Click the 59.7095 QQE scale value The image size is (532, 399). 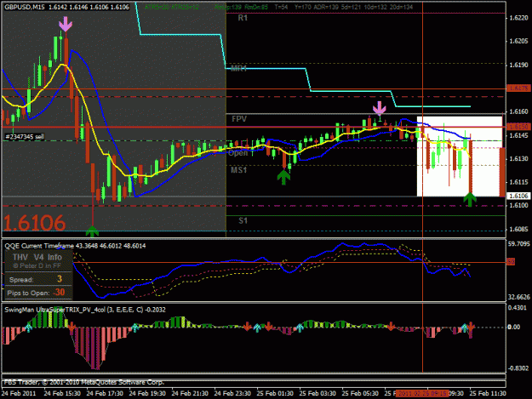point(518,244)
